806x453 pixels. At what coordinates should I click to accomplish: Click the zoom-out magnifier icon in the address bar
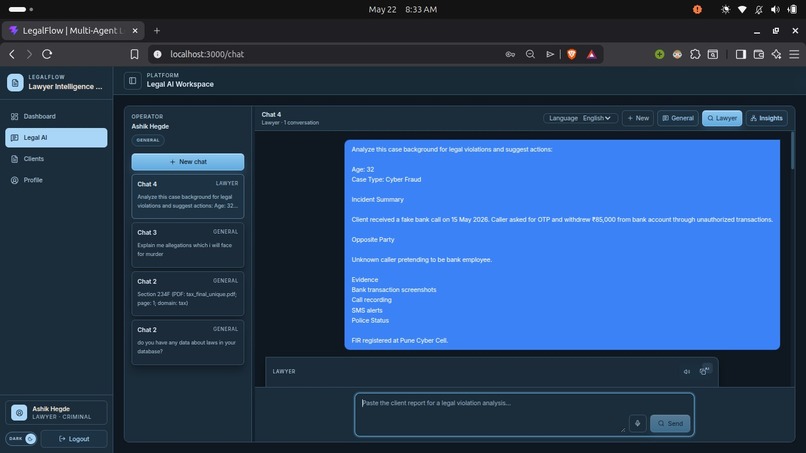pos(530,54)
